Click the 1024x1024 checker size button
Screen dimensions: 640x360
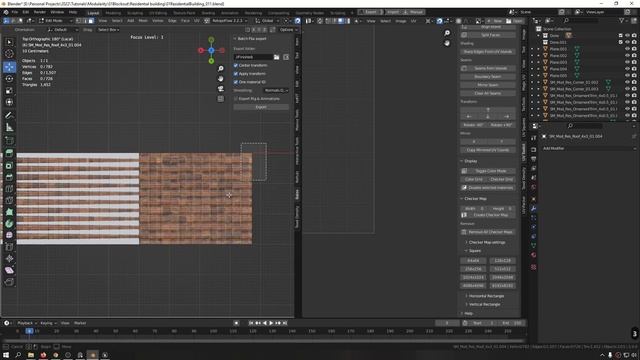[473, 278]
